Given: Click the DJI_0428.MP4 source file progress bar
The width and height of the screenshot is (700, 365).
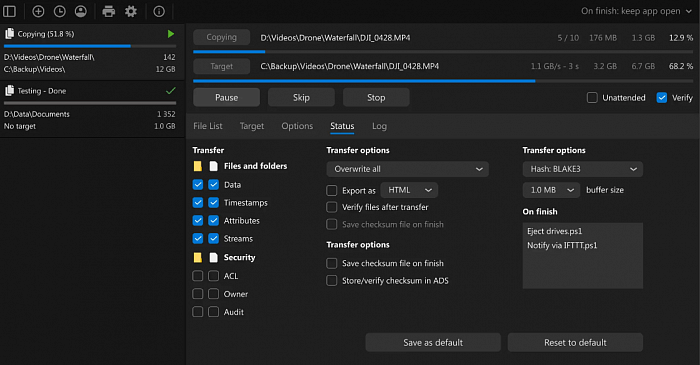Looking at the screenshot, I should (443, 52).
